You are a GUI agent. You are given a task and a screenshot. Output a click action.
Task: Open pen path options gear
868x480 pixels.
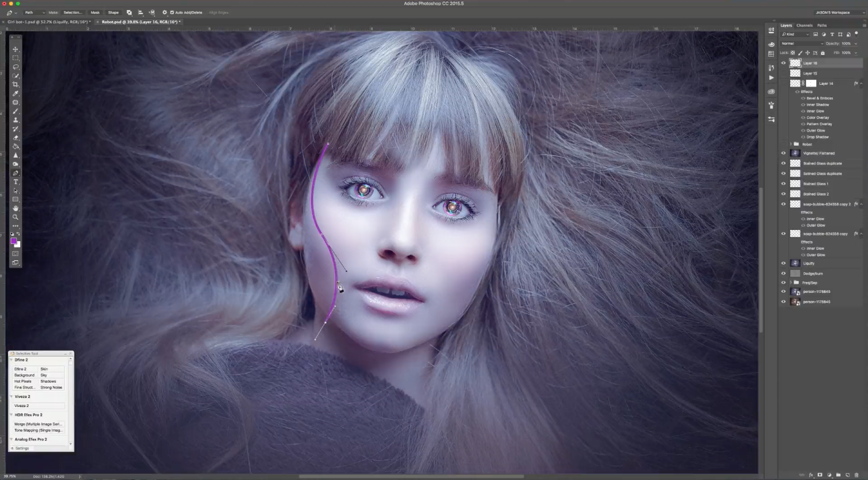click(x=164, y=12)
